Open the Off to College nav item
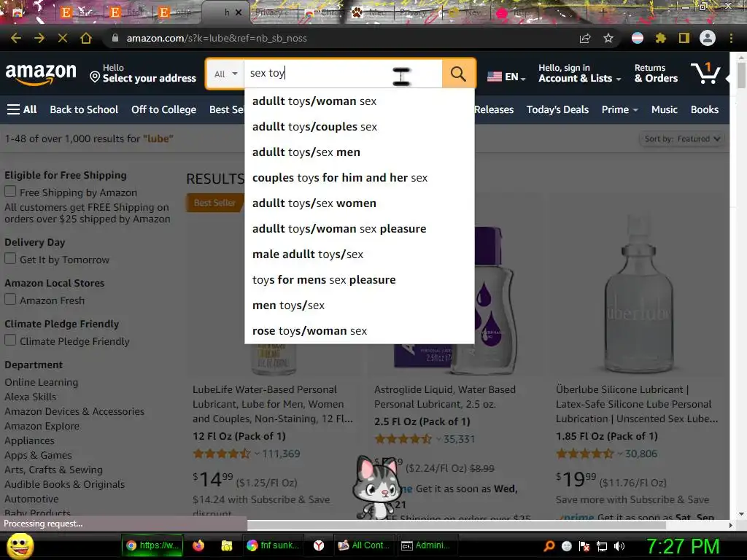The image size is (747, 560). [x=163, y=109]
